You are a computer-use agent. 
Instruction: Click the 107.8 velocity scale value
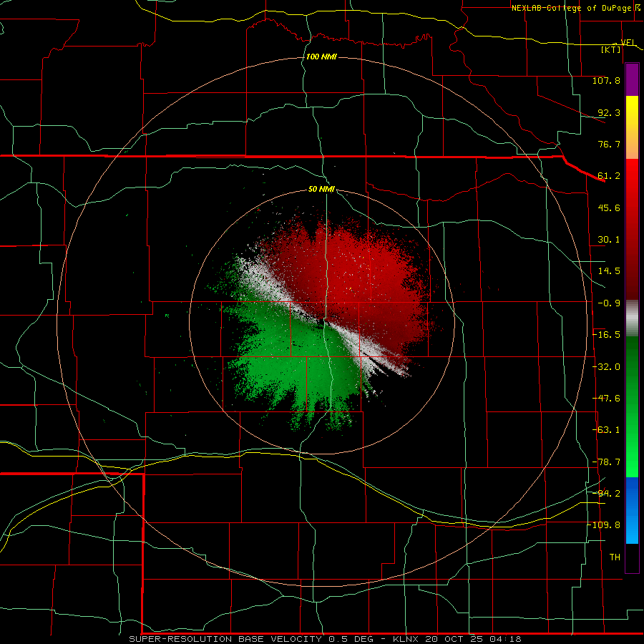pos(606,80)
